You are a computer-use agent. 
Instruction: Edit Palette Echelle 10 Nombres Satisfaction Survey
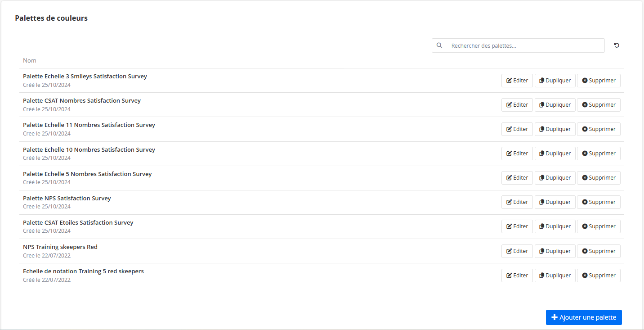[517, 154]
